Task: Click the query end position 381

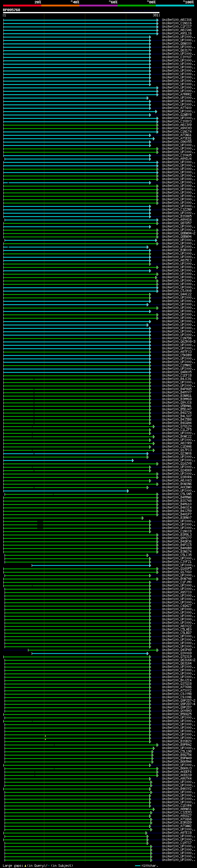Action: (x=155, y=15)
